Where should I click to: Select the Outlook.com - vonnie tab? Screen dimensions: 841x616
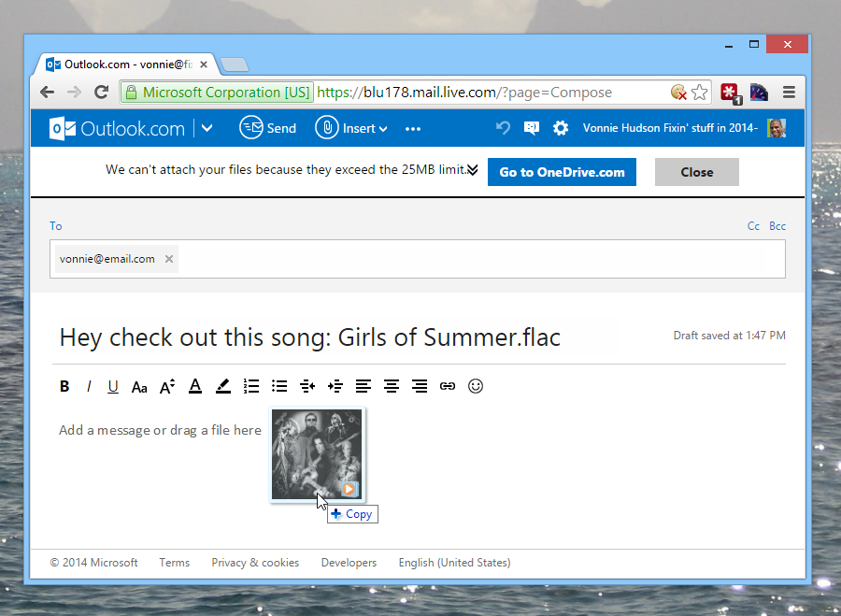(x=126, y=64)
